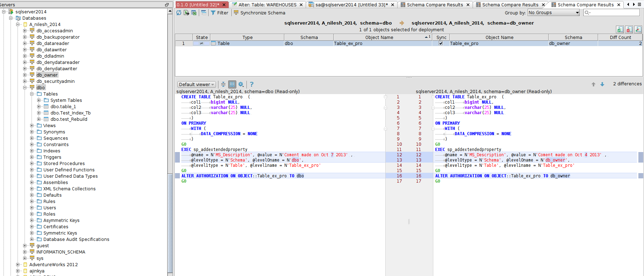
Task: Open the diff viewer settings gear
Action: tap(241, 84)
